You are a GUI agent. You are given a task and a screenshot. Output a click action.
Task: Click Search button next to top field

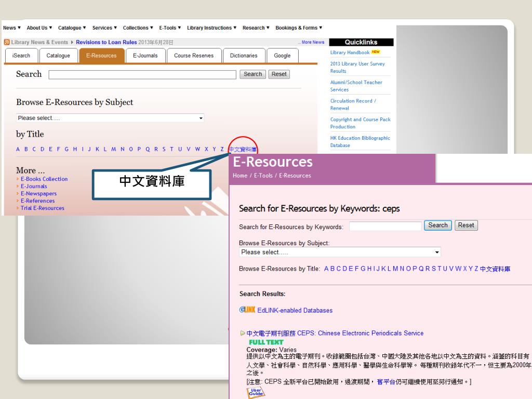253,74
